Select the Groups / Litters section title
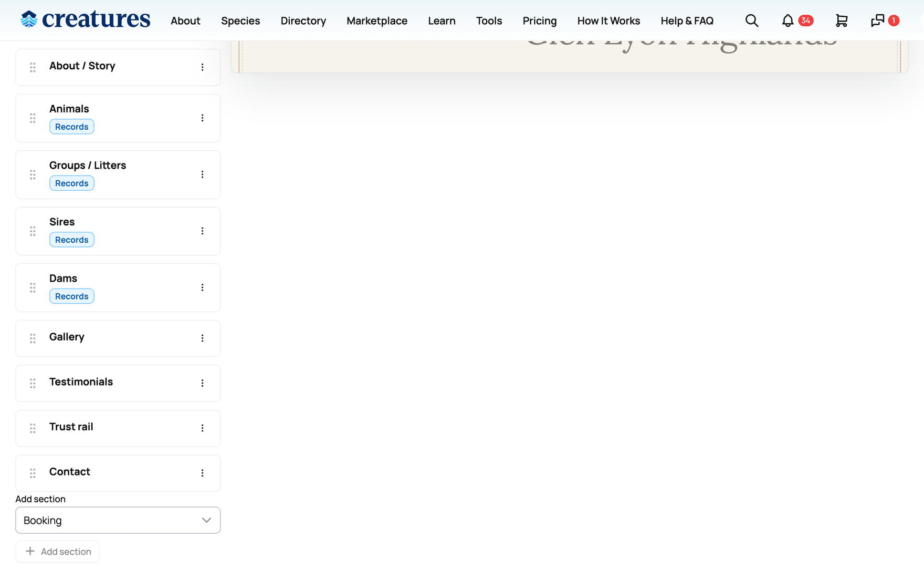 coord(88,165)
